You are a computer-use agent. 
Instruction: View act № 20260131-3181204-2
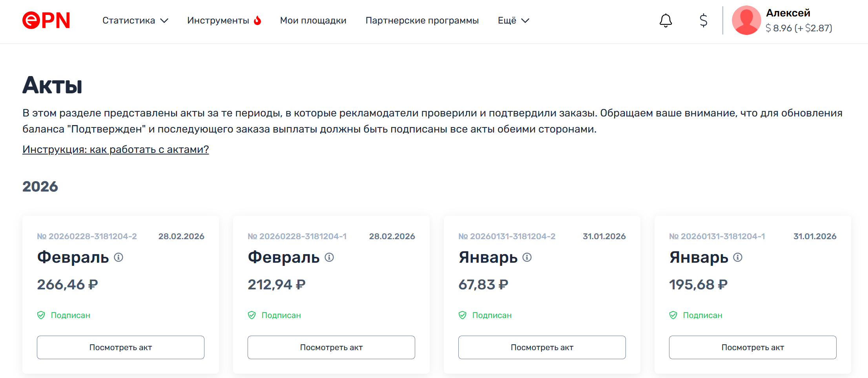pyautogui.click(x=542, y=347)
